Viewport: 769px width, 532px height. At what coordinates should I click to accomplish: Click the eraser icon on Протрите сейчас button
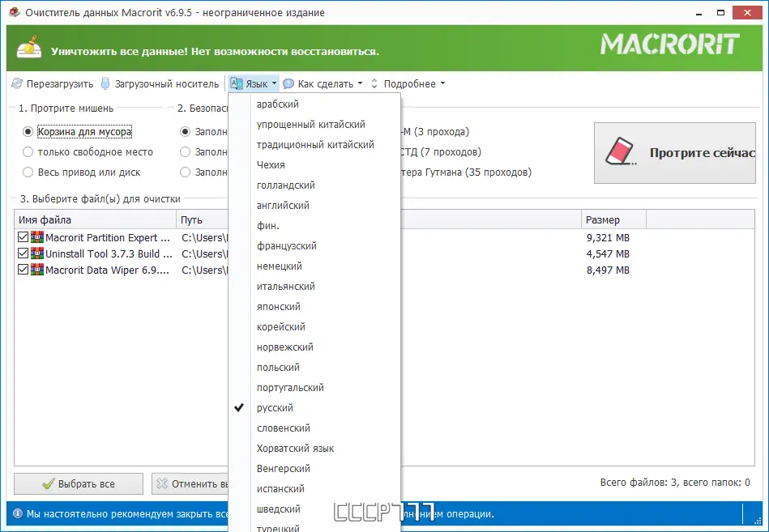[x=621, y=151]
